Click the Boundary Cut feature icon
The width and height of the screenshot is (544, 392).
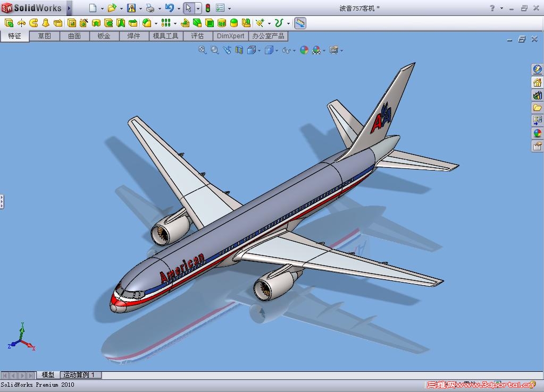[x=133, y=23]
